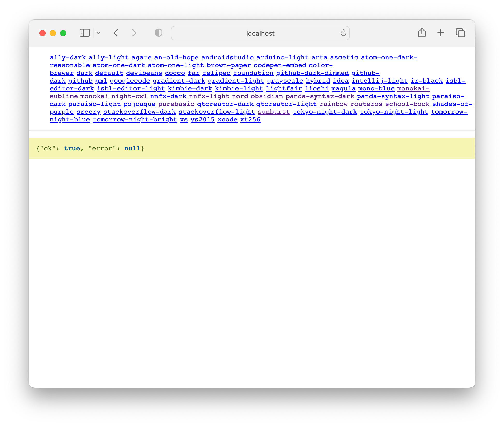Click the xt256 theme link
The width and height of the screenshot is (504, 426).
click(250, 120)
